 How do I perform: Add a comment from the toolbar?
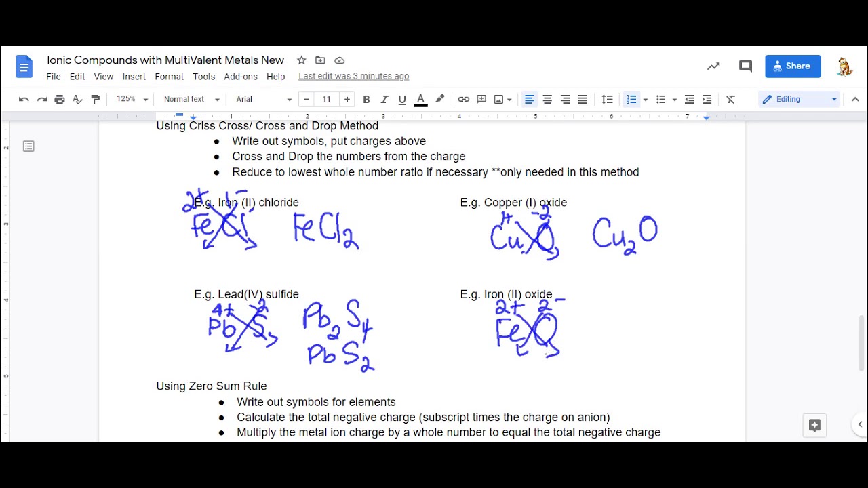tap(481, 100)
